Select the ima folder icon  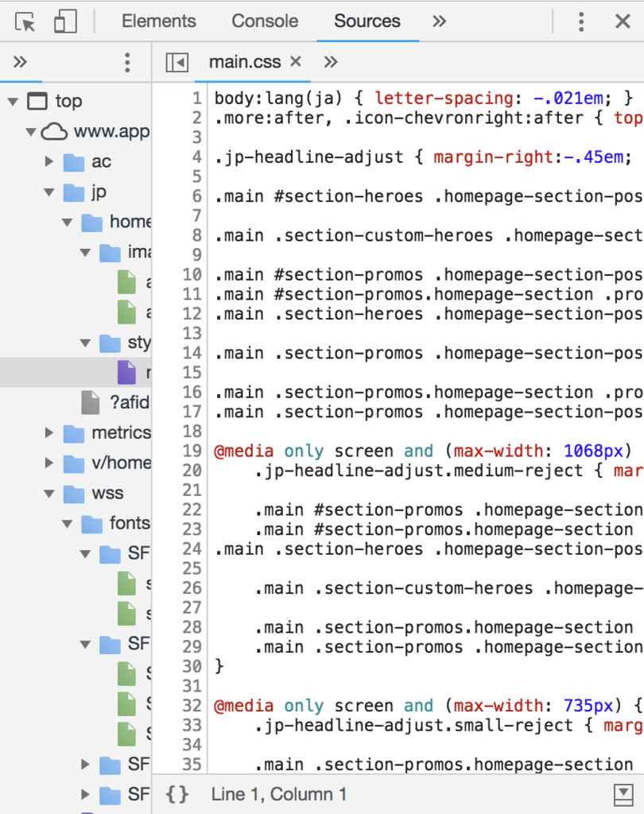110,252
